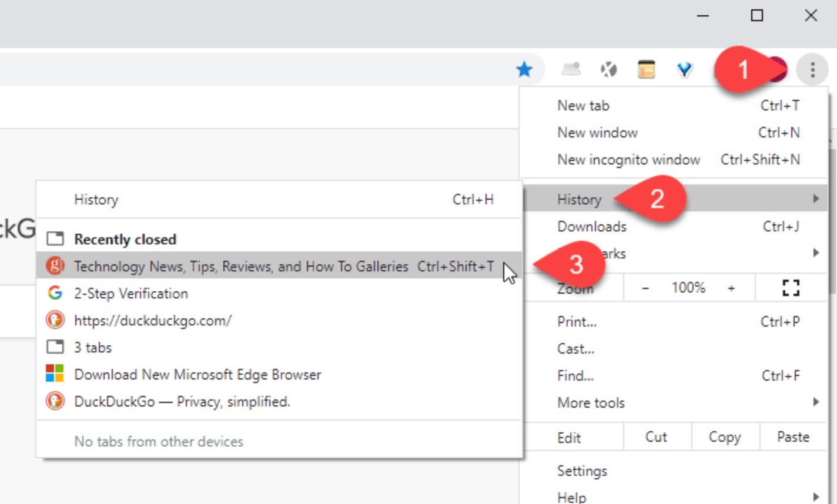Open full History page from submenu
Image resolution: width=837 pixels, height=504 pixels.
point(96,200)
